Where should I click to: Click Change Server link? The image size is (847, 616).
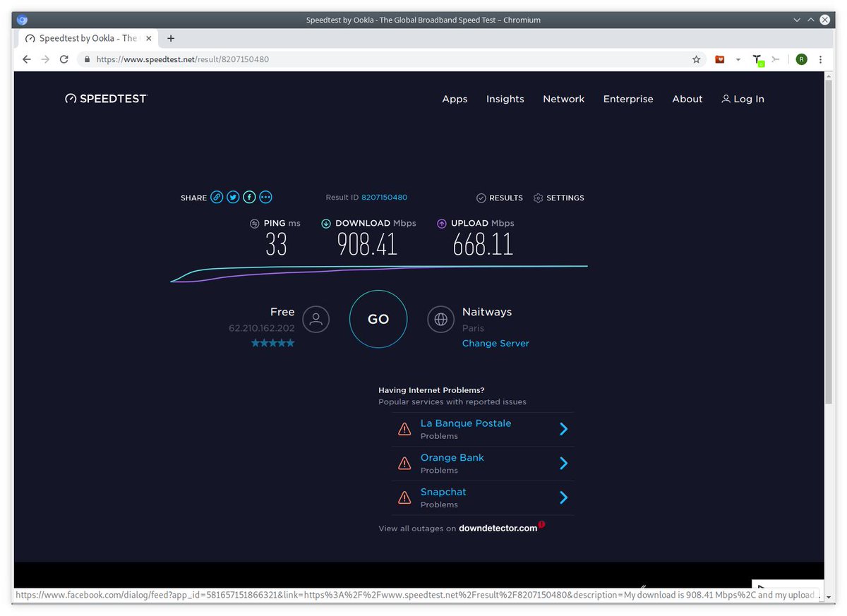tap(495, 343)
